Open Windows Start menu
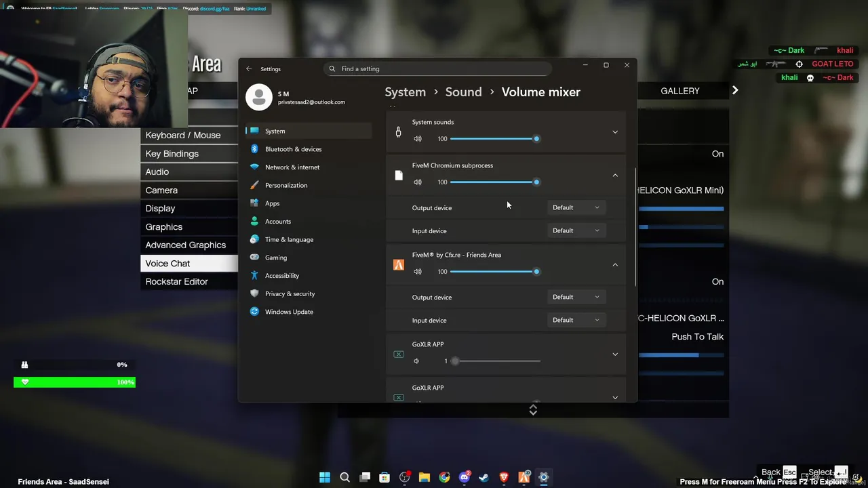 pos(325,477)
